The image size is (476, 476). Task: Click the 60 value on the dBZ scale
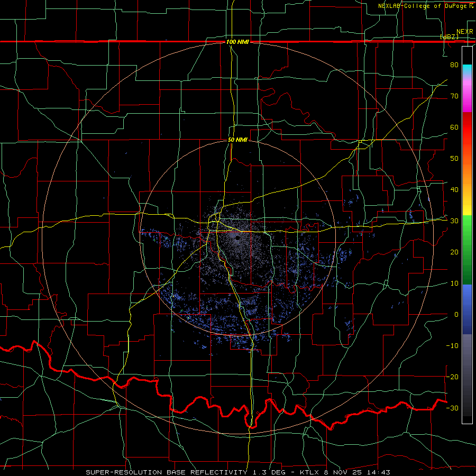(454, 127)
